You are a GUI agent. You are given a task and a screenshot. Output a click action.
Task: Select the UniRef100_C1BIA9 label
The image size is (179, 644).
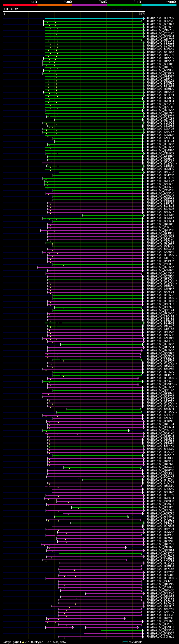(161, 258)
